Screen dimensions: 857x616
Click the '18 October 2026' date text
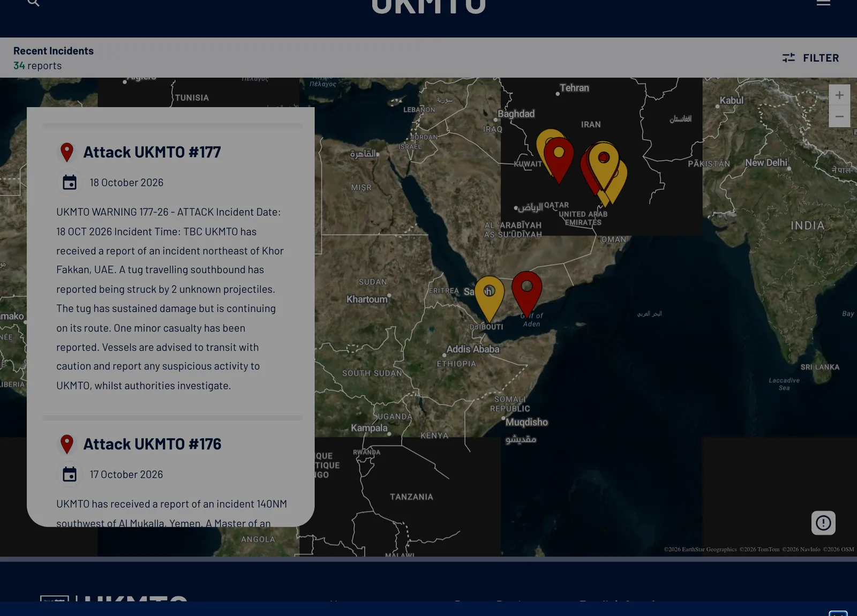click(126, 183)
